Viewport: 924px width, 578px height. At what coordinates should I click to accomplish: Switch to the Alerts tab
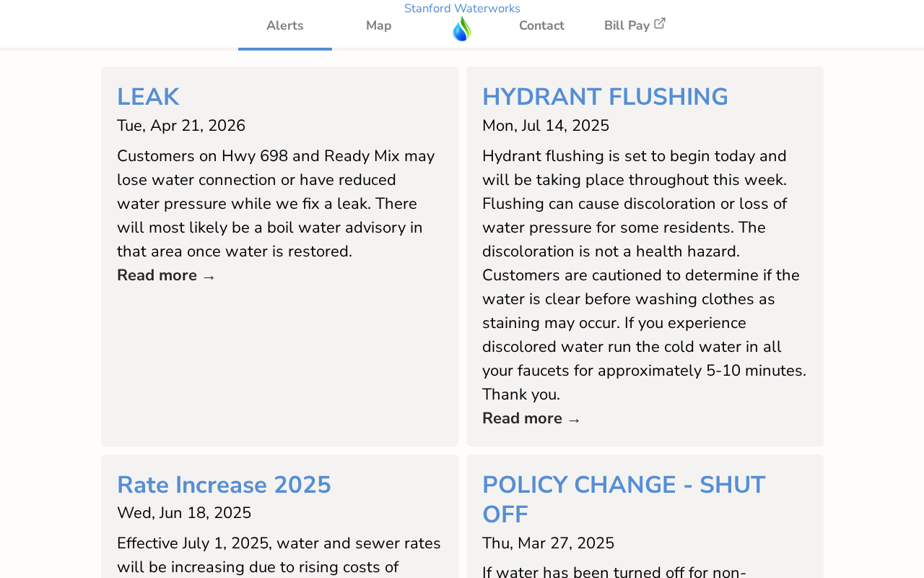click(x=285, y=26)
